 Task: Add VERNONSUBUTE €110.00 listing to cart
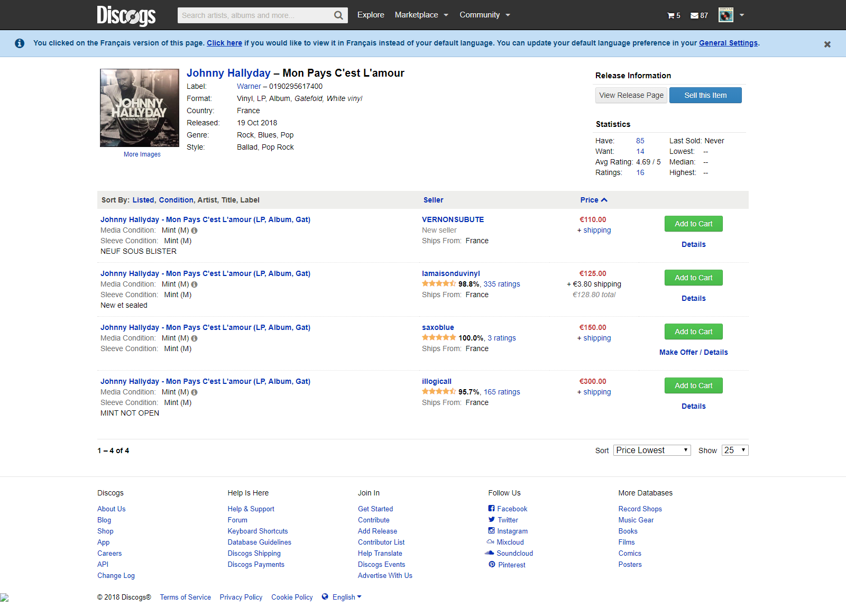pyautogui.click(x=693, y=224)
